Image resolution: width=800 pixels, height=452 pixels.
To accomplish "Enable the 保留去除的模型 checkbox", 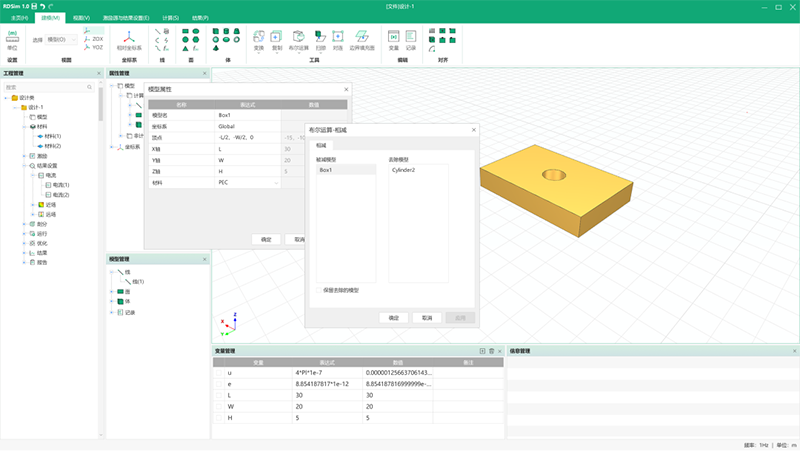I will coord(319,290).
